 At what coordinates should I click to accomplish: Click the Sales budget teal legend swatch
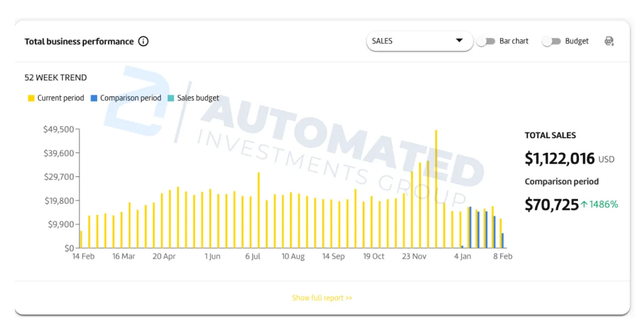point(171,98)
